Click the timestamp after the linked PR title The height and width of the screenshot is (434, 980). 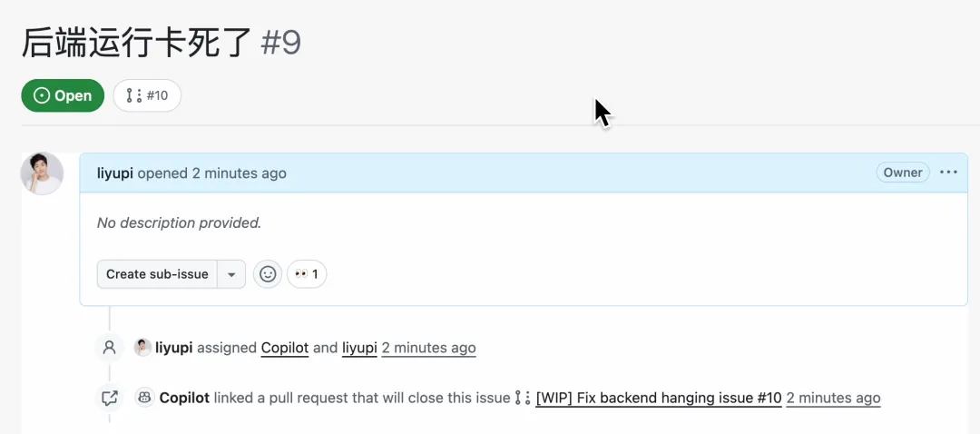click(x=833, y=398)
